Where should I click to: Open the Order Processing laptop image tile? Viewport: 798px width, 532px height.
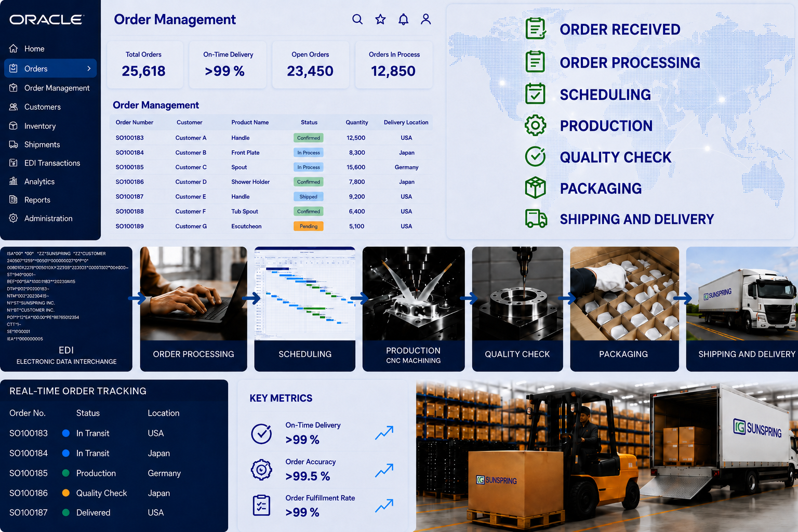[x=193, y=309]
